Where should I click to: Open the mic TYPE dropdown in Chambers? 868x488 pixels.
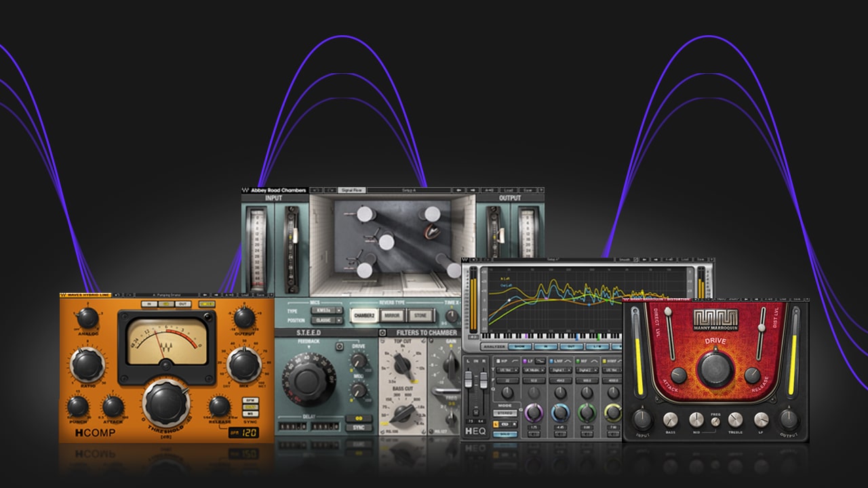tap(327, 310)
